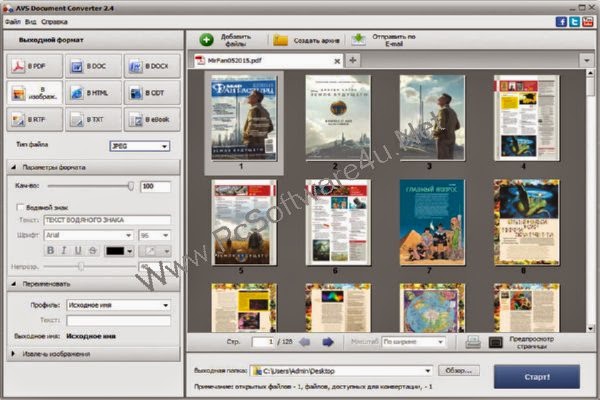600x400 pixels.
Task: Close the MirFan052015.pdf tab
Action: pos(337,61)
